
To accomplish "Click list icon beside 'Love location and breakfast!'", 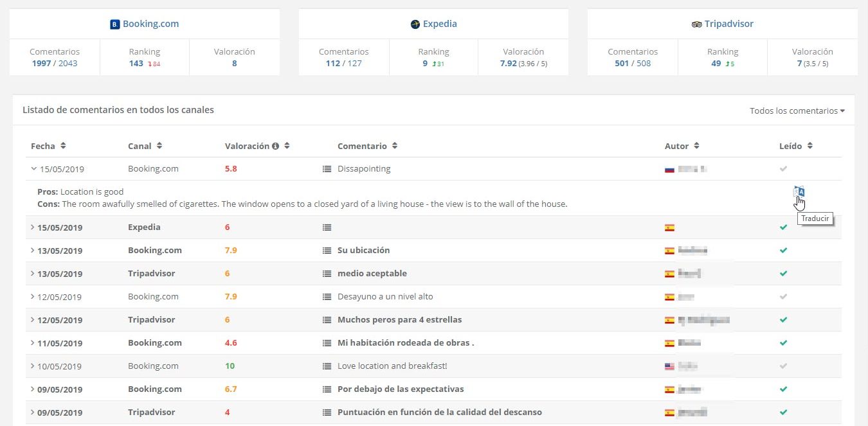I will [x=327, y=366].
